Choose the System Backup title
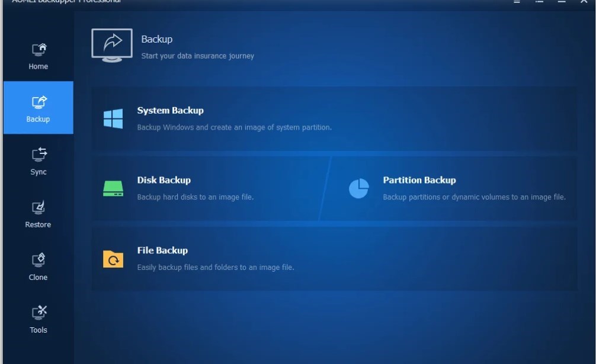This screenshot has height=364, width=596. (170, 111)
